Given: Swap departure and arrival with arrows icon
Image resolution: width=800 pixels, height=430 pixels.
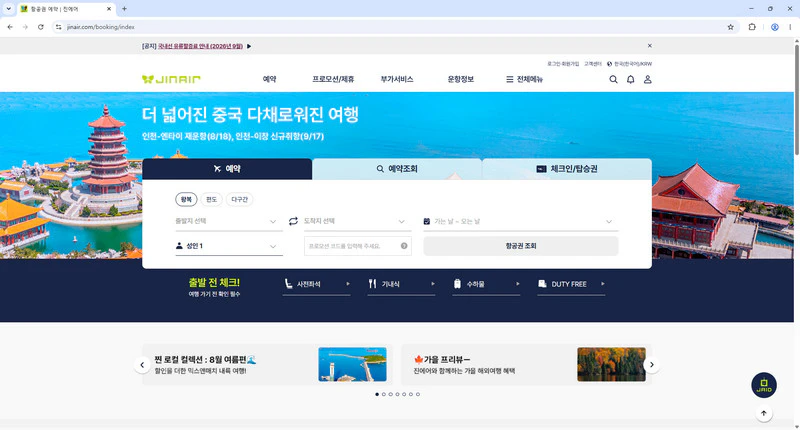Looking at the screenshot, I should click(x=293, y=221).
